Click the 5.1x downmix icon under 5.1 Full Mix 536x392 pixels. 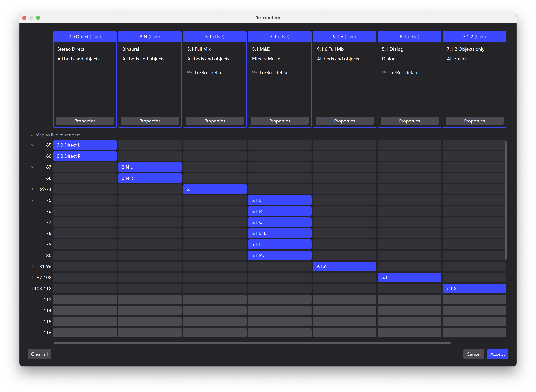point(189,72)
